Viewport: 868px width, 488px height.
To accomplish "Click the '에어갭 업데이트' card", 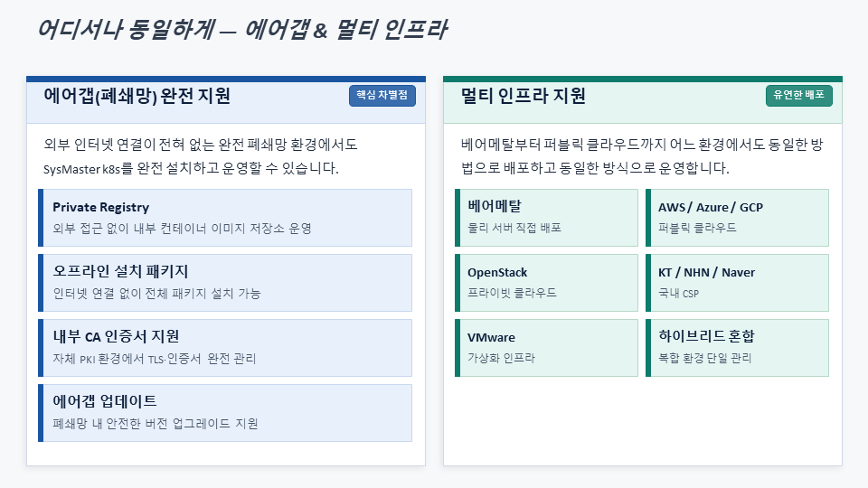I will coord(225,413).
